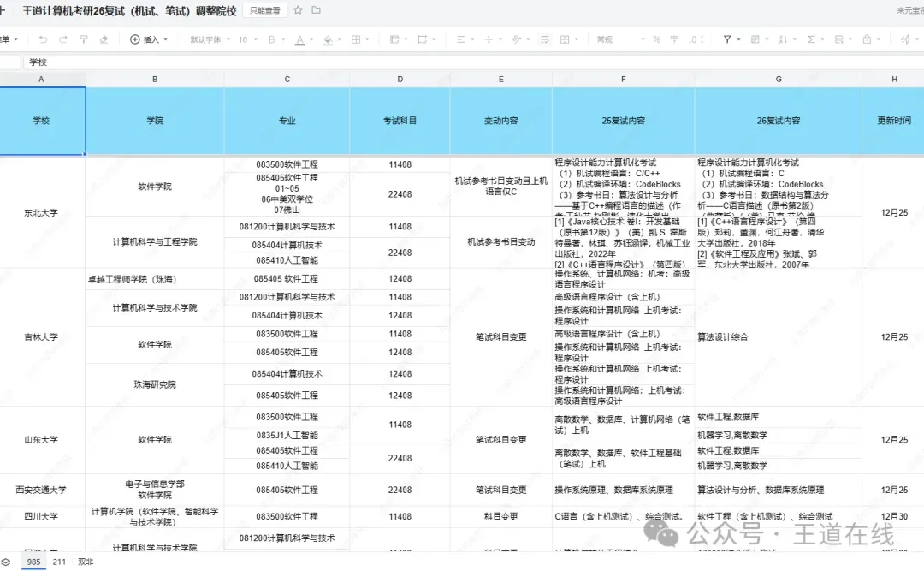Screen dimensions: 924x571
Task: Star this document as favorite
Action: (299, 10)
